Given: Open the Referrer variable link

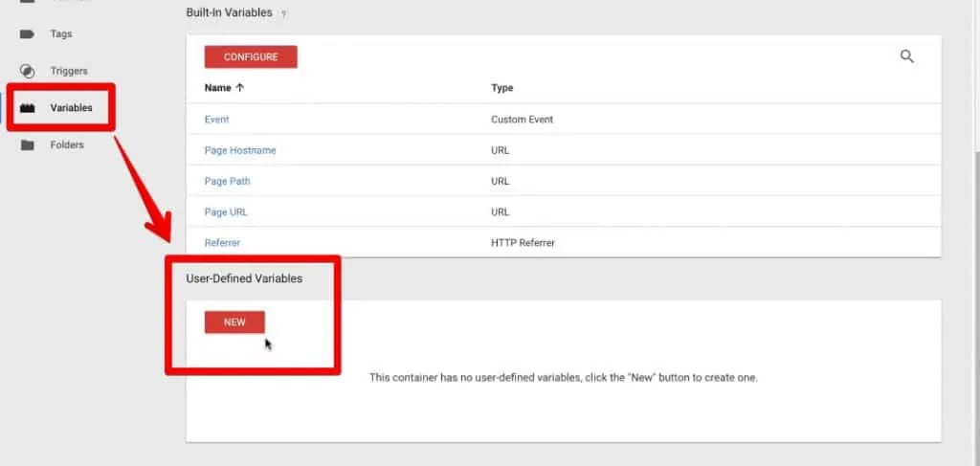Looking at the screenshot, I should pyautogui.click(x=222, y=242).
